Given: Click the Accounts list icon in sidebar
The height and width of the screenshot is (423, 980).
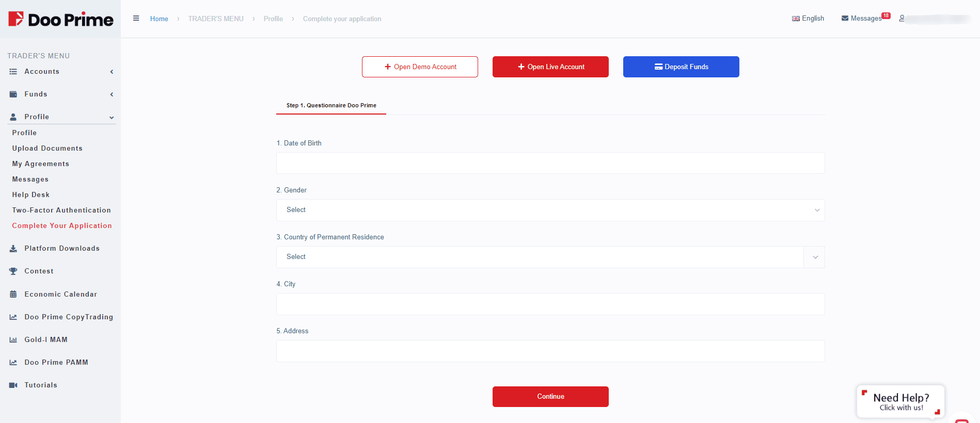Looking at the screenshot, I should coord(13,72).
